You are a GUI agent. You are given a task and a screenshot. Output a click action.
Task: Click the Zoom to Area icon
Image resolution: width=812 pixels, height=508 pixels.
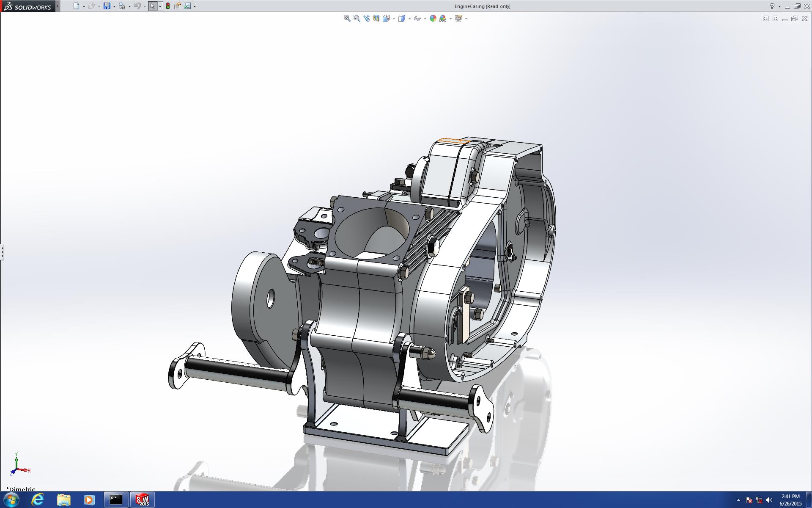point(357,18)
